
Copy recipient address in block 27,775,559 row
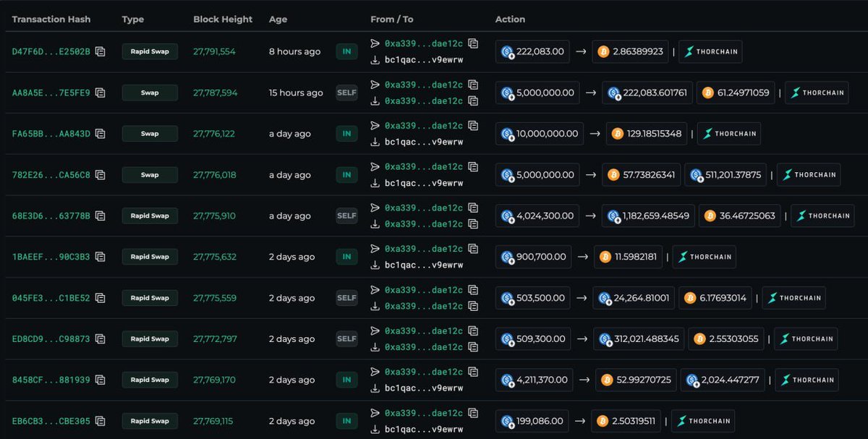point(473,306)
